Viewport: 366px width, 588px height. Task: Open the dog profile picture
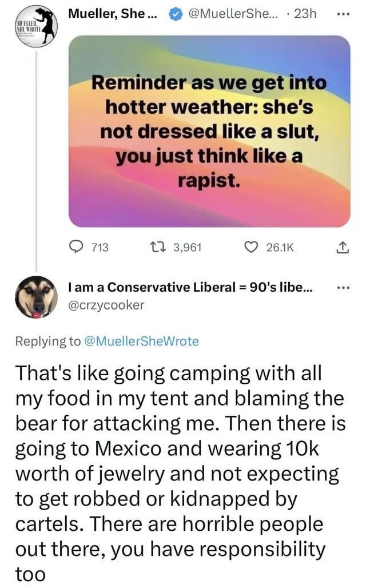(36, 297)
